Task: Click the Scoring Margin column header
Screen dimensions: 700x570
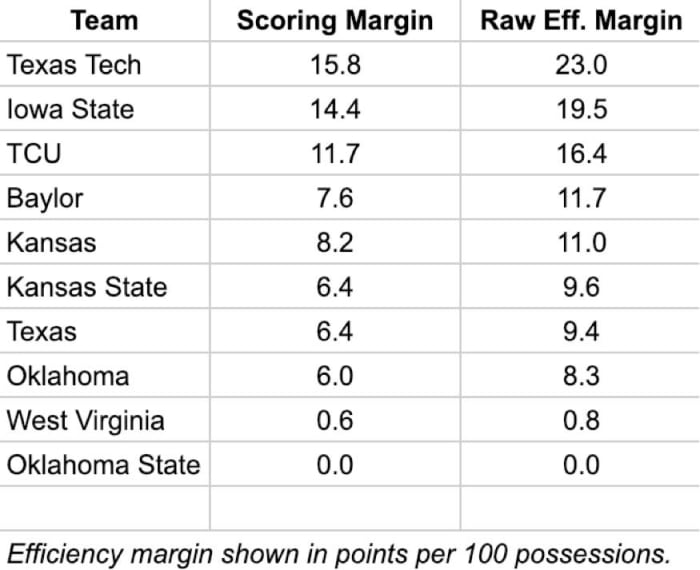Action: (x=334, y=21)
